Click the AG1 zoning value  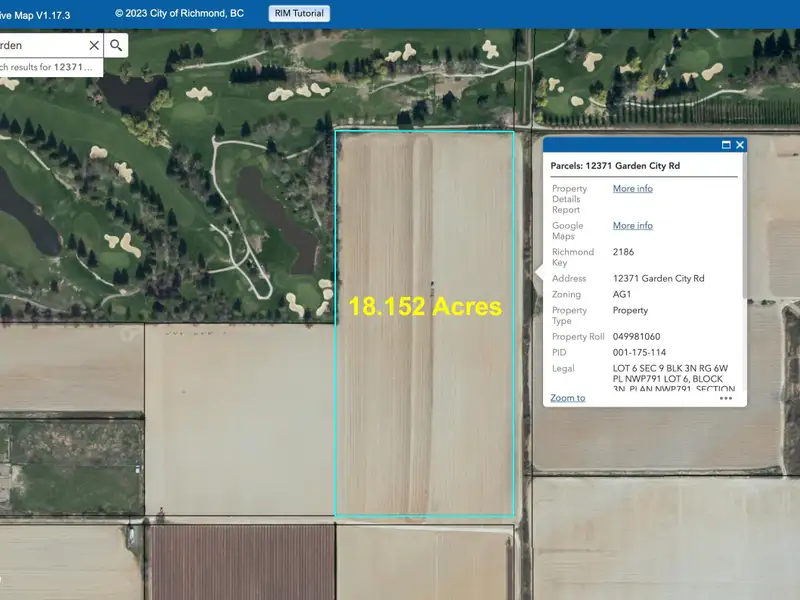point(622,295)
